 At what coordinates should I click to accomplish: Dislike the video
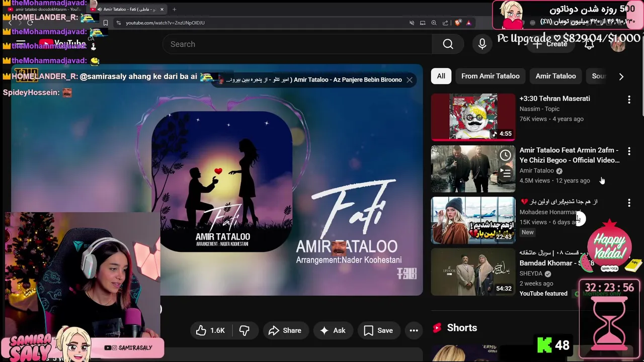pyautogui.click(x=245, y=330)
